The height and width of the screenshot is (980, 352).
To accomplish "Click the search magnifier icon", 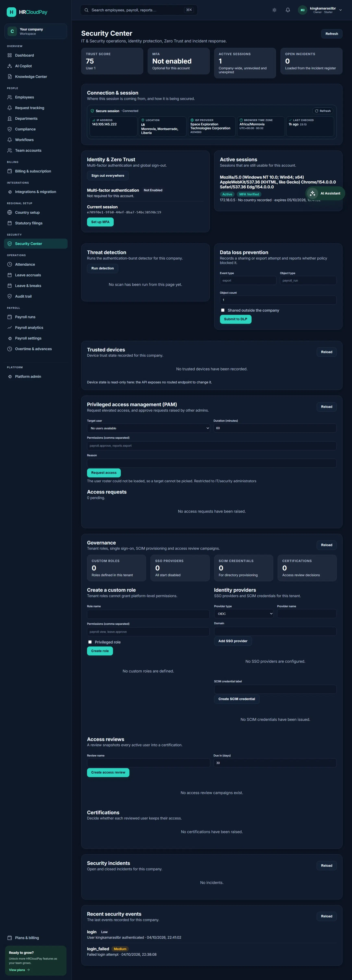I will click(x=87, y=10).
